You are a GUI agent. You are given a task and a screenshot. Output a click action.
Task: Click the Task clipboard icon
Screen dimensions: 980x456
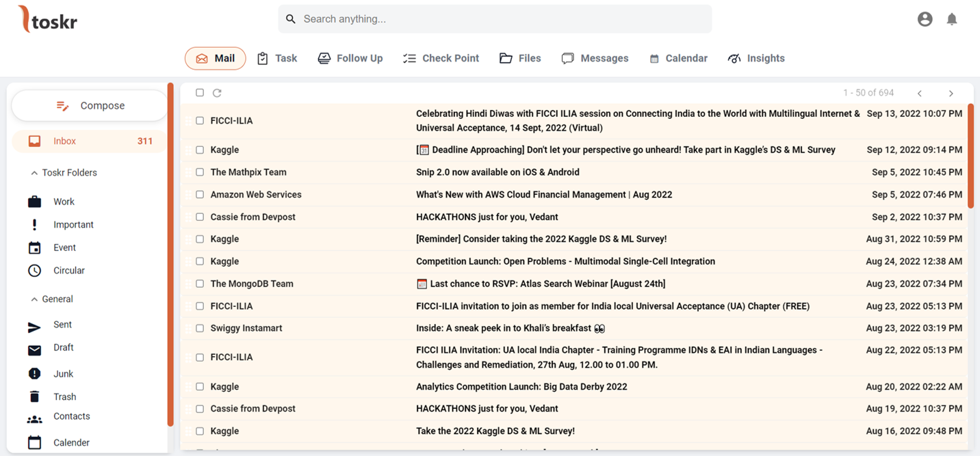[263, 59]
